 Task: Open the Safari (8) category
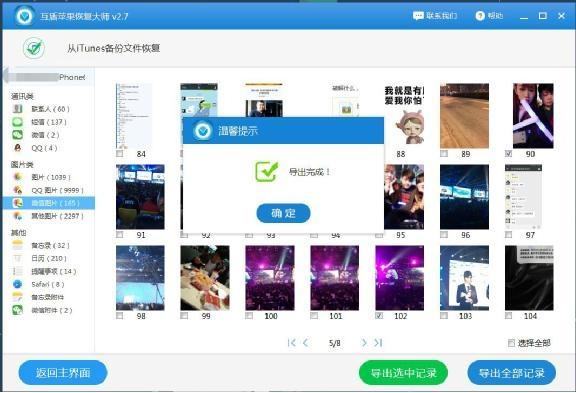[x=38, y=284]
